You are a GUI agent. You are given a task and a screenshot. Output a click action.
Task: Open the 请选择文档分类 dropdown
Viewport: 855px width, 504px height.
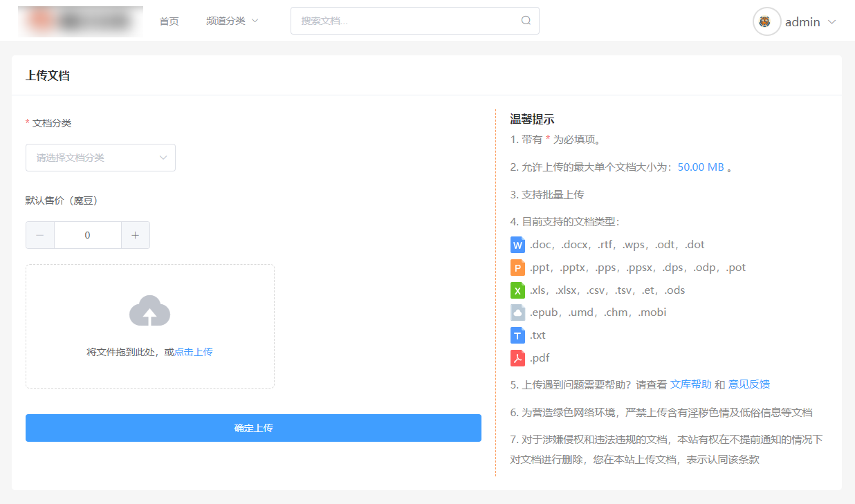(x=100, y=158)
